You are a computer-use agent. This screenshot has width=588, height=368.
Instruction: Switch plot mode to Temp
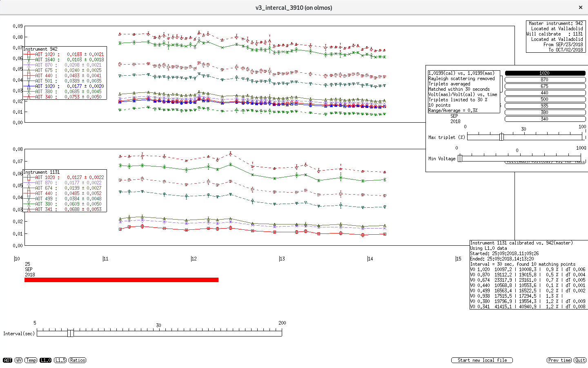31,360
